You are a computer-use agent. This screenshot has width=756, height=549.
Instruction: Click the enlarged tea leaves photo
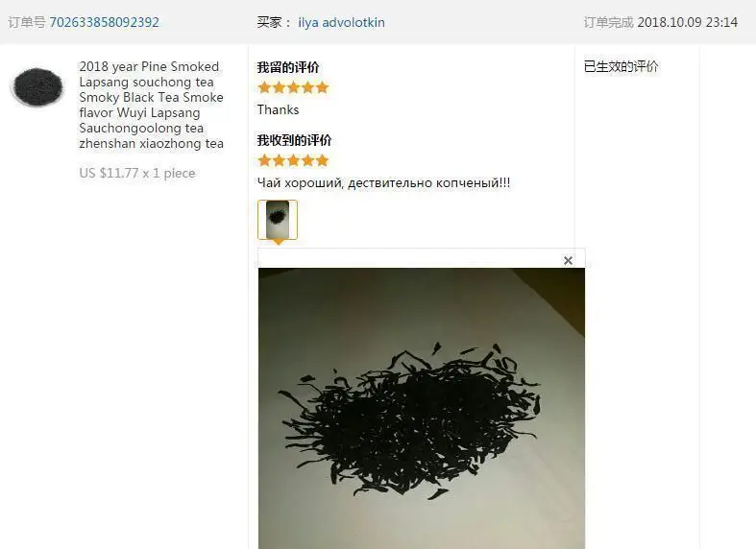[422, 408]
